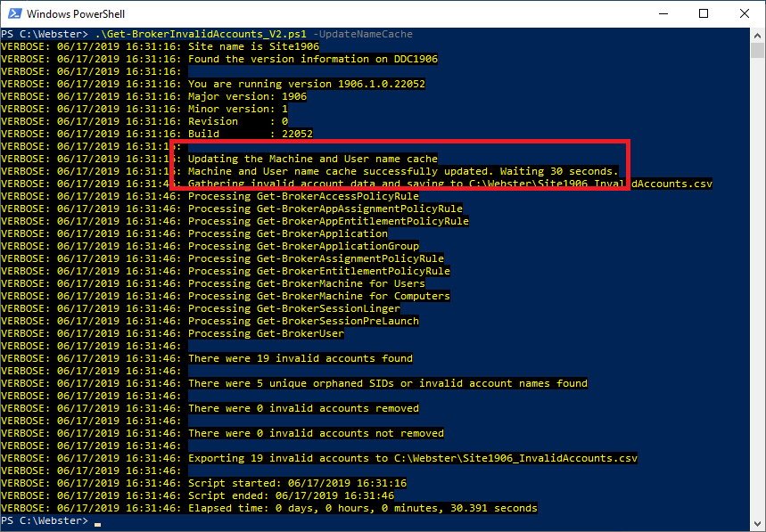Click the '-UpdateNameCache' parameter text
This screenshot has height=532, width=766.
click(363, 34)
